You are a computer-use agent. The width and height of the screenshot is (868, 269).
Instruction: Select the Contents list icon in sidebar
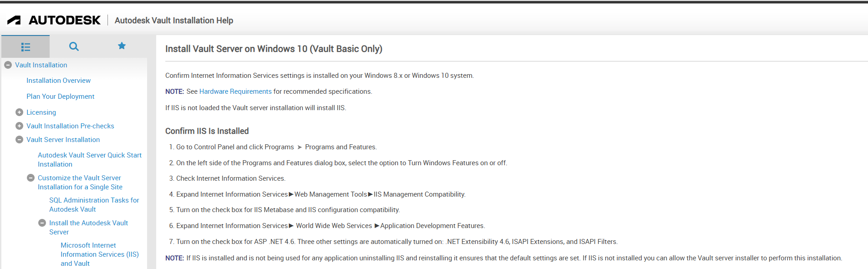point(26,46)
